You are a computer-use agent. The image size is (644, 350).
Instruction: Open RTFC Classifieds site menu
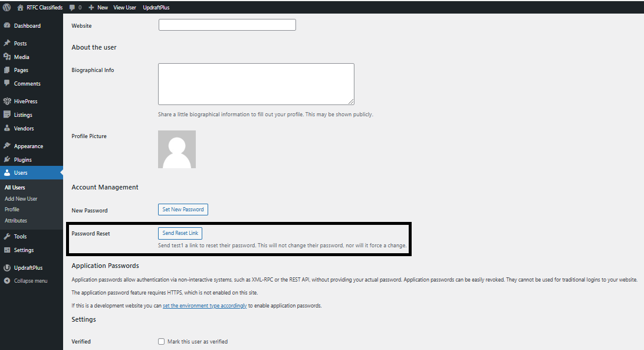(44, 8)
